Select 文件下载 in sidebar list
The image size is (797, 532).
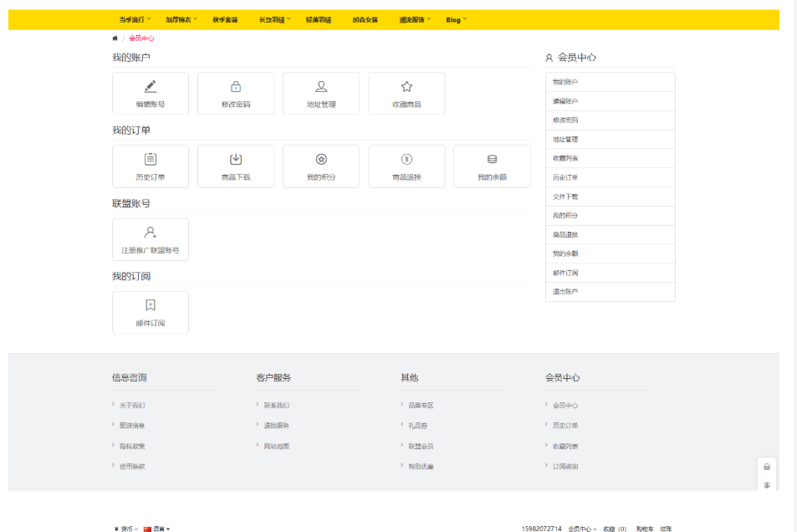pyautogui.click(x=611, y=197)
